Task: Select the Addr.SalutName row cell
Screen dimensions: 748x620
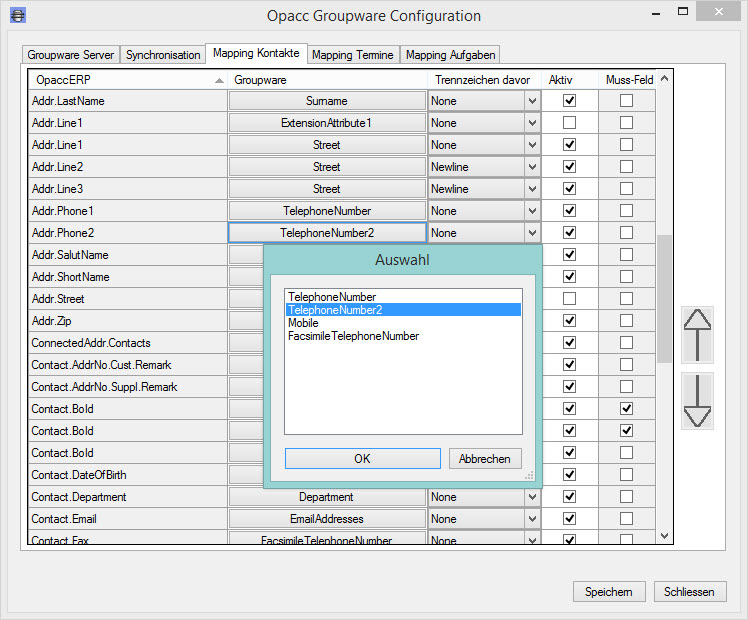Action: (127, 255)
